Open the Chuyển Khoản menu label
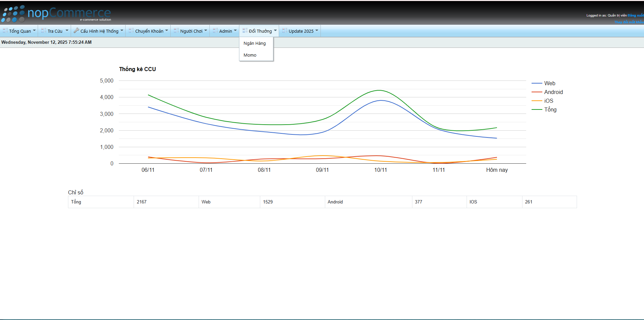Screen dimensions: 644x320 tap(149, 31)
